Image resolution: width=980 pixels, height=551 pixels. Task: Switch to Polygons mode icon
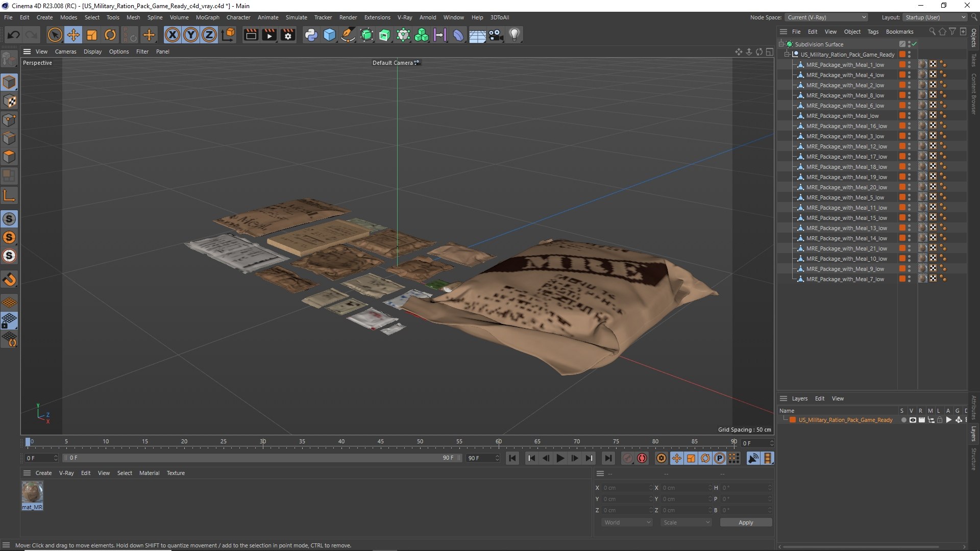pos(9,157)
